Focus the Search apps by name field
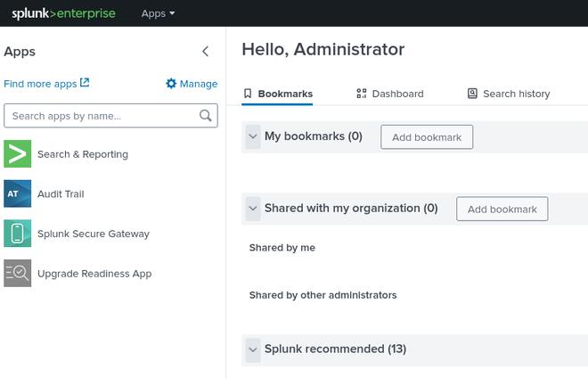Viewport: 588px width, 378px height. click(x=110, y=116)
